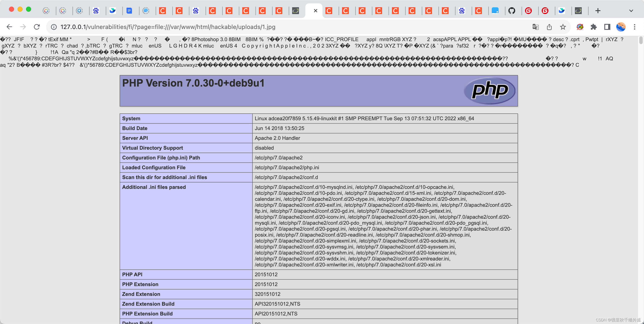Screen dimensions: 644x324
Task: Select 'Zend Extension Build' label
Action: pyautogui.click(x=148, y=304)
